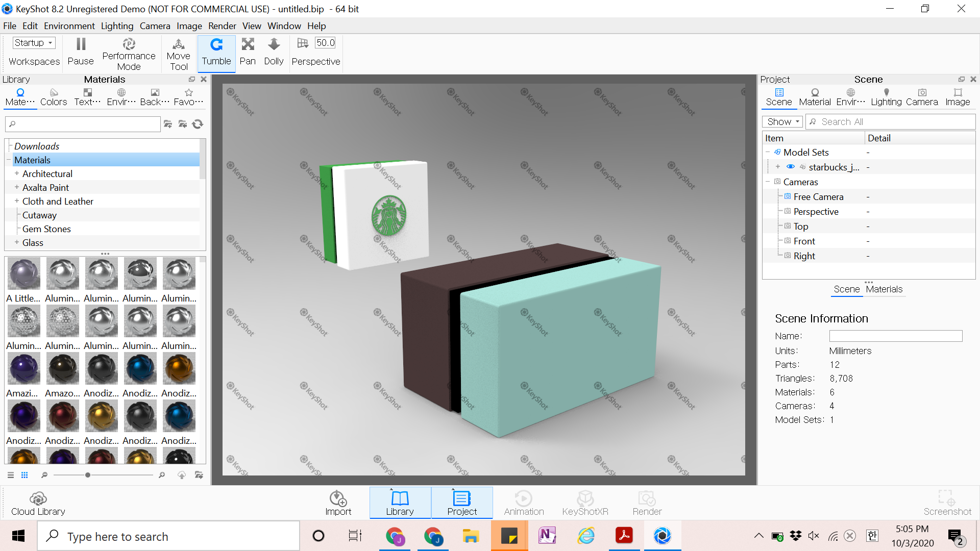Toggle Performance Mode
980x551 pixels.
129,54
